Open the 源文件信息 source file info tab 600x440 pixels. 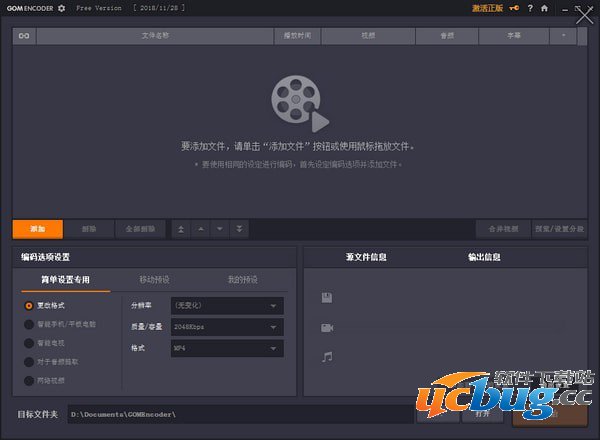pos(366,257)
